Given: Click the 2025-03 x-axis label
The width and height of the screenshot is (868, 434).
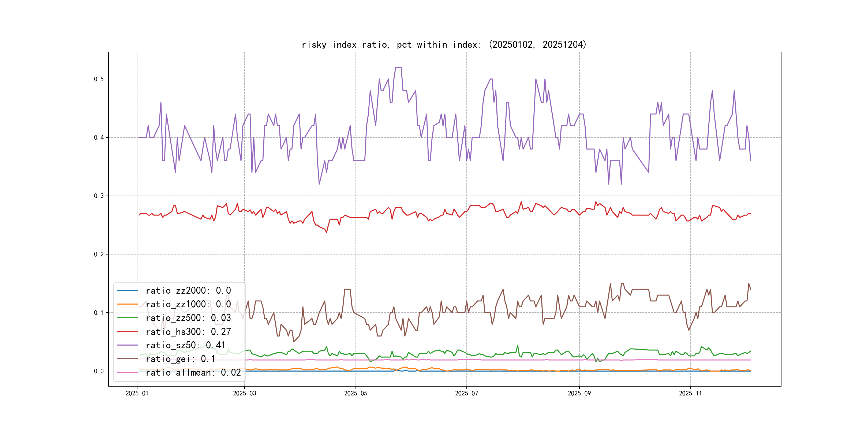Looking at the screenshot, I should pyautogui.click(x=244, y=393).
